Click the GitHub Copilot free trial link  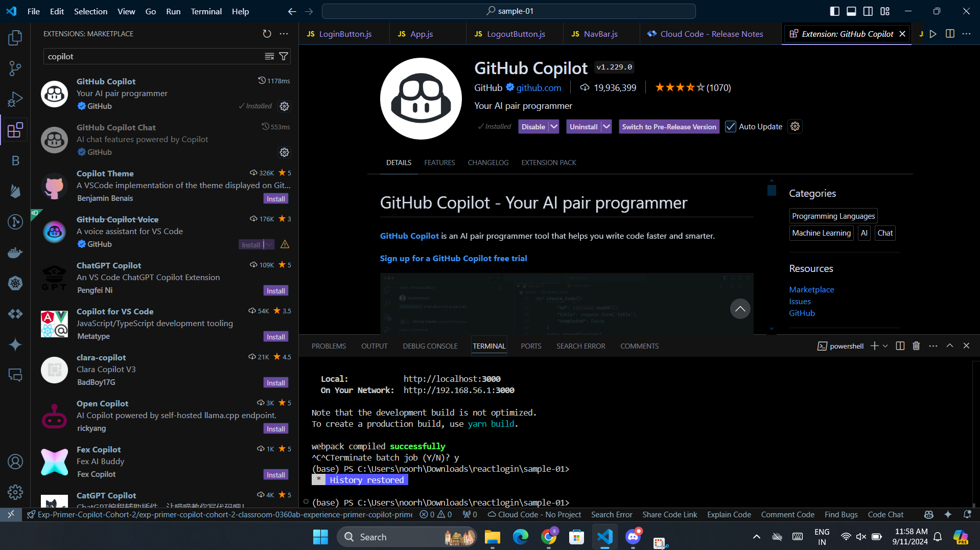tap(453, 258)
